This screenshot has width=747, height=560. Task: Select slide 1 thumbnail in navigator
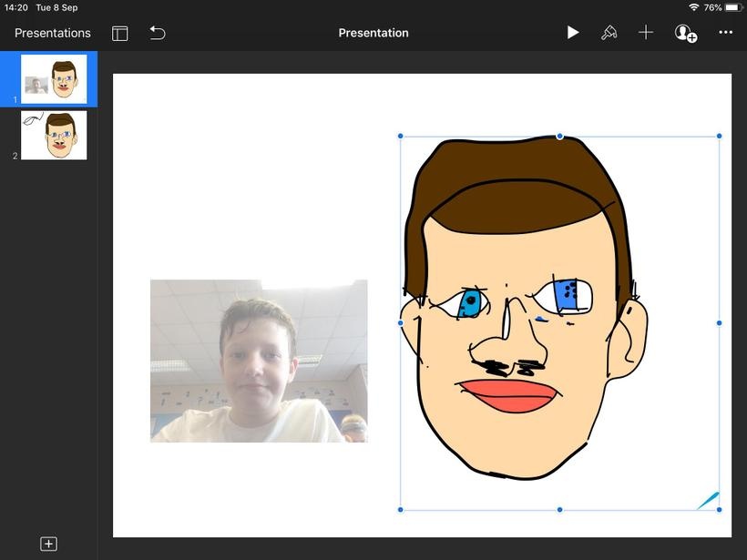(x=54, y=78)
